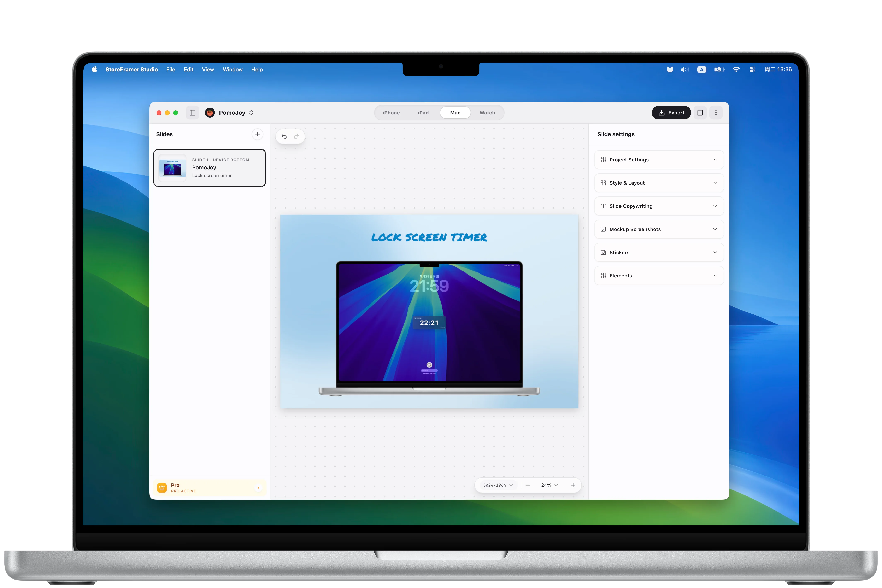Open the volume control in menu bar

[x=684, y=69]
